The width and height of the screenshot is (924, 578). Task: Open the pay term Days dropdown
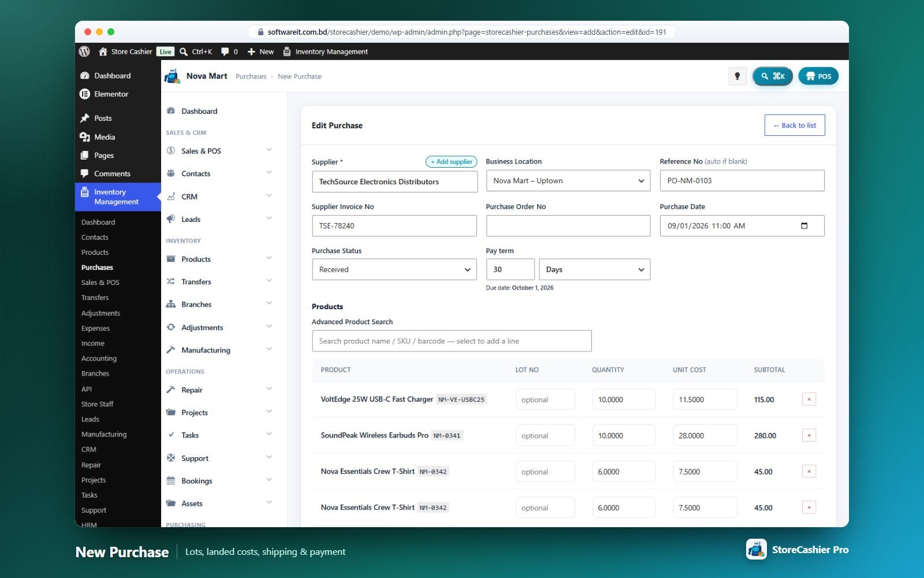point(594,269)
